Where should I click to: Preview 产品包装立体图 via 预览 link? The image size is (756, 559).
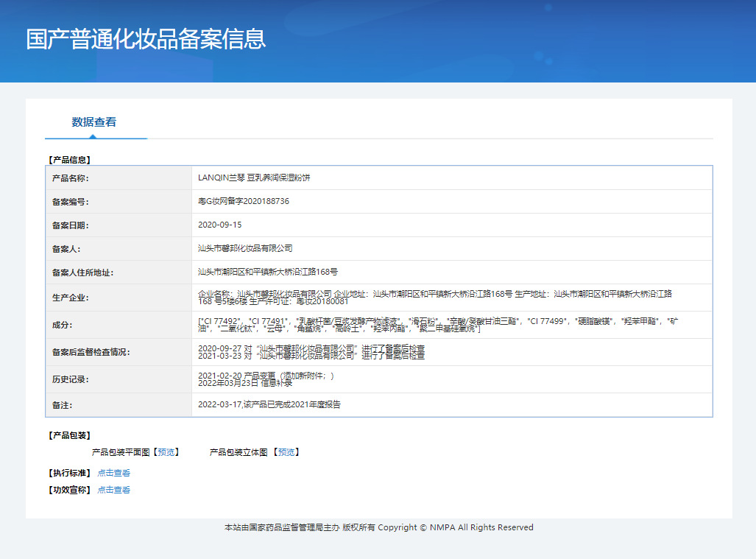(x=286, y=452)
